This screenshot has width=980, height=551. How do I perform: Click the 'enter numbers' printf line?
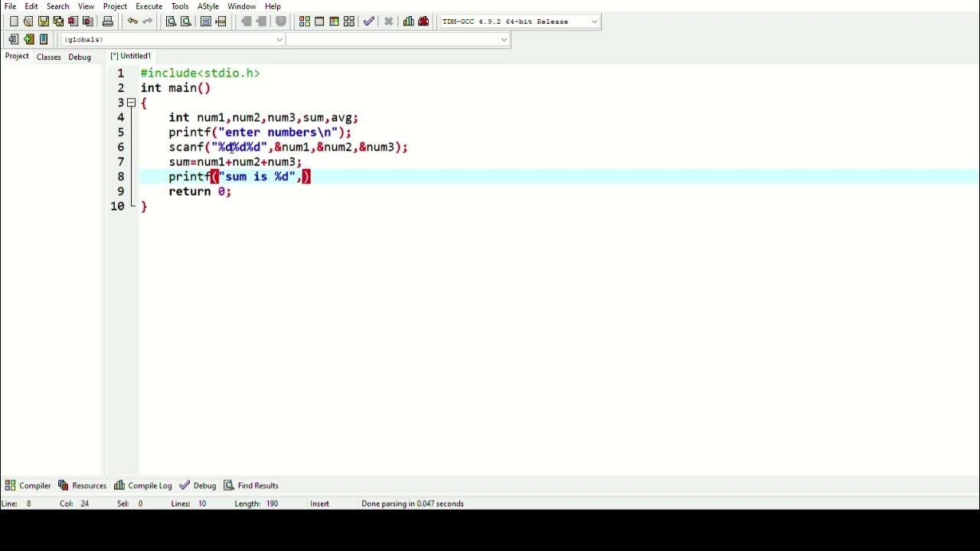pyautogui.click(x=260, y=132)
